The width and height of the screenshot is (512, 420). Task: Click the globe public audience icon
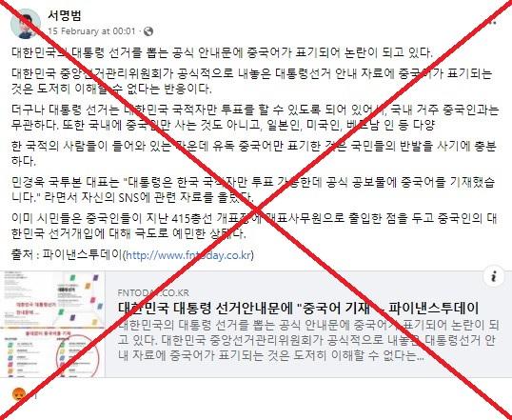click(148, 31)
